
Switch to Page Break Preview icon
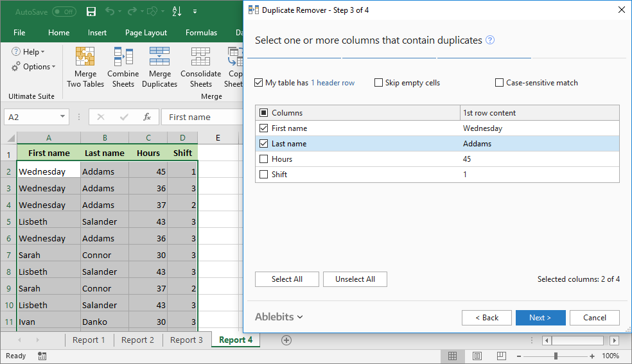click(x=502, y=356)
